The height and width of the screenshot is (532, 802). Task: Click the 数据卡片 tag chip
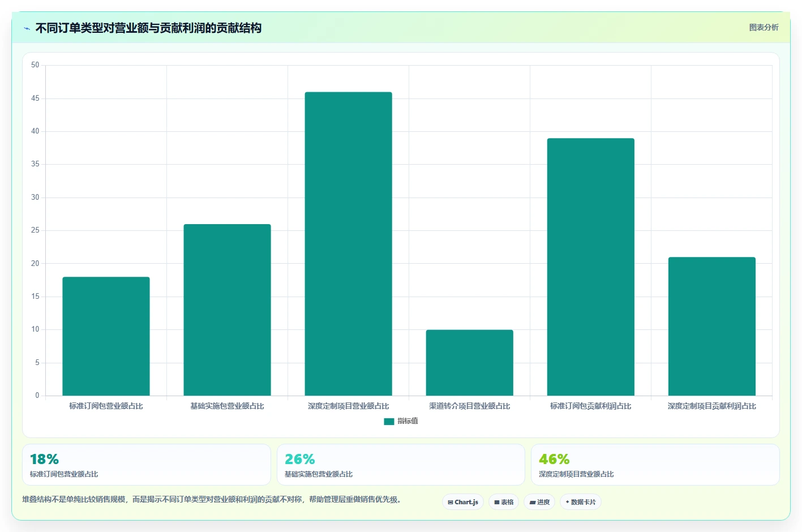[580, 502]
